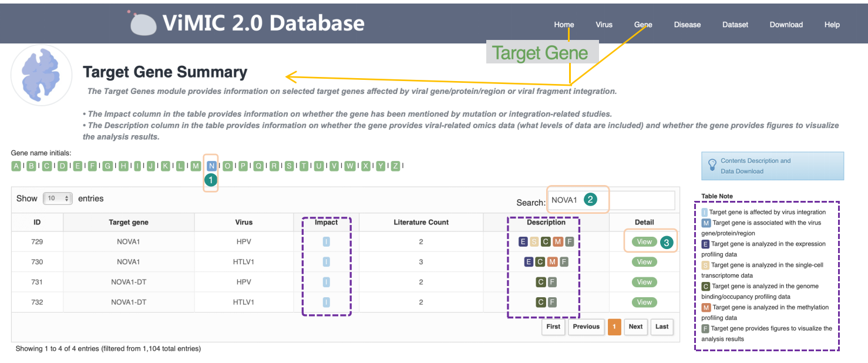The height and width of the screenshot is (363, 868).
Task: Sort table by Literature Count column
Action: tap(420, 222)
